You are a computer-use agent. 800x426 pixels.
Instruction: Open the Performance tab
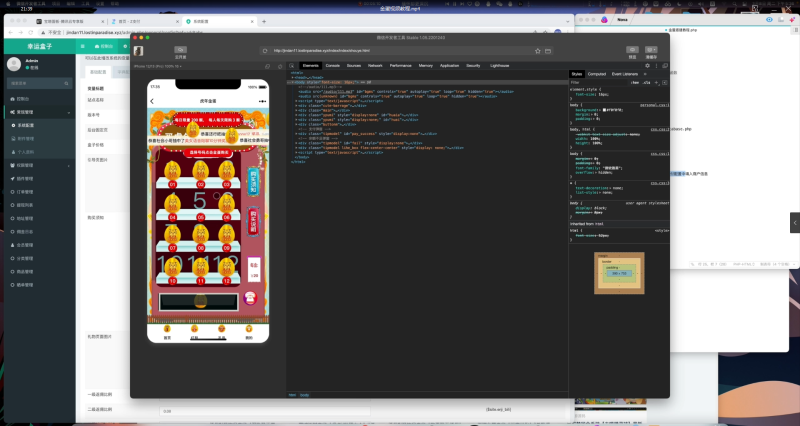pos(401,66)
